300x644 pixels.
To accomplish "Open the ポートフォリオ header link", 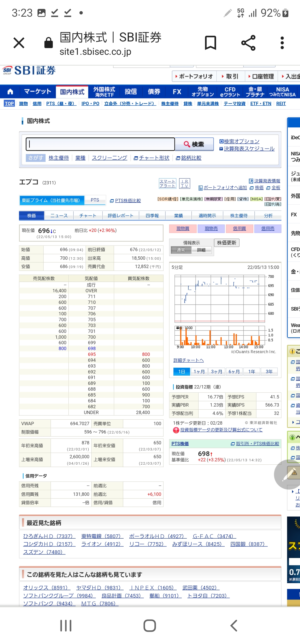I will point(194,76).
